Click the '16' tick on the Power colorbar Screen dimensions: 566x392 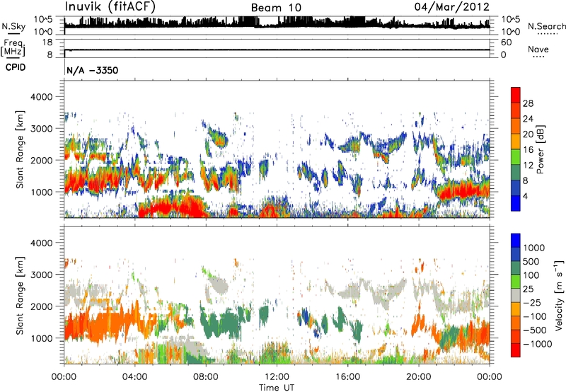528,150
